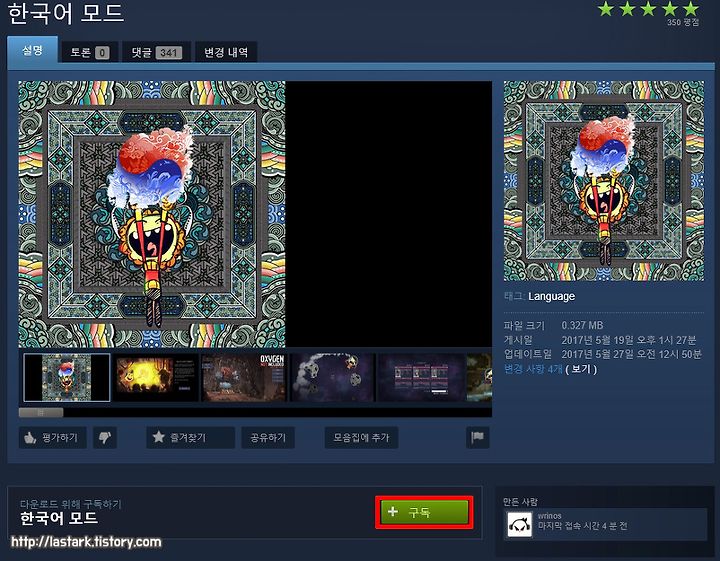Click the Language tag link
The image size is (720, 561).
(x=551, y=297)
